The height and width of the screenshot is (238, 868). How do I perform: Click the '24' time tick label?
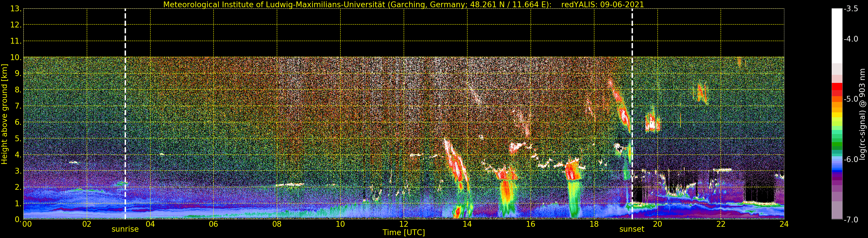point(784,224)
